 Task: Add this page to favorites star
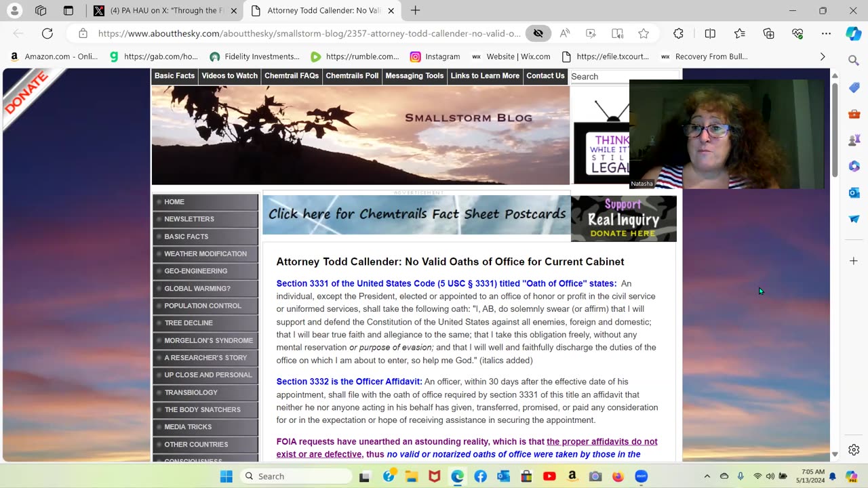point(644,33)
